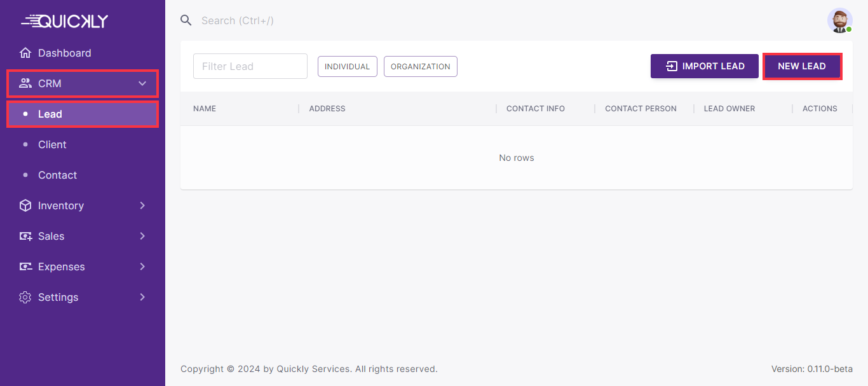Click the Inventory box icon
Screen dimensions: 868x386
(x=25, y=205)
